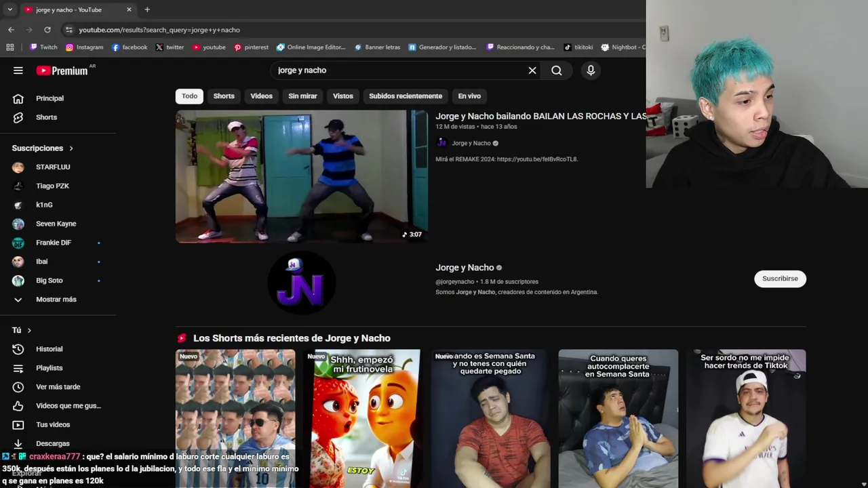Click the Suscribirse button
This screenshot has width=868, height=488.
click(780, 279)
